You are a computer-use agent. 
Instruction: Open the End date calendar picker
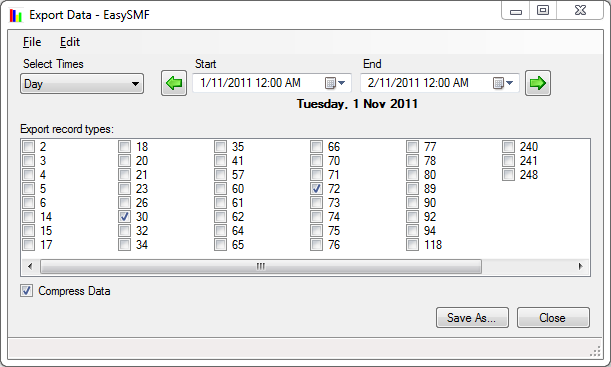click(503, 83)
